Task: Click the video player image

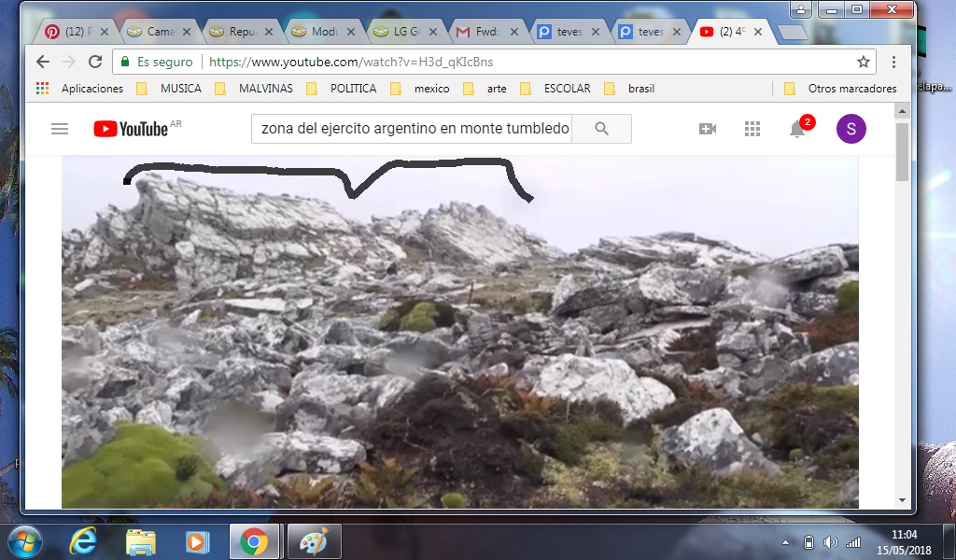Action: point(459,331)
